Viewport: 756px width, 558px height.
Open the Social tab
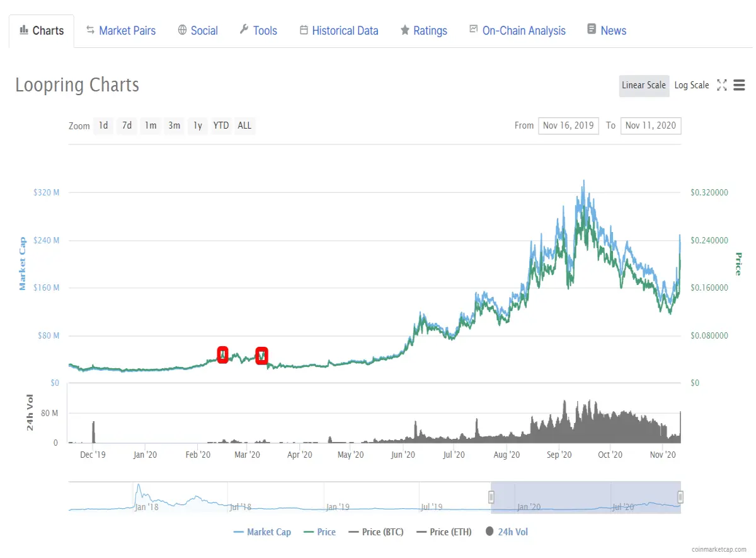(x=198, y=31)
